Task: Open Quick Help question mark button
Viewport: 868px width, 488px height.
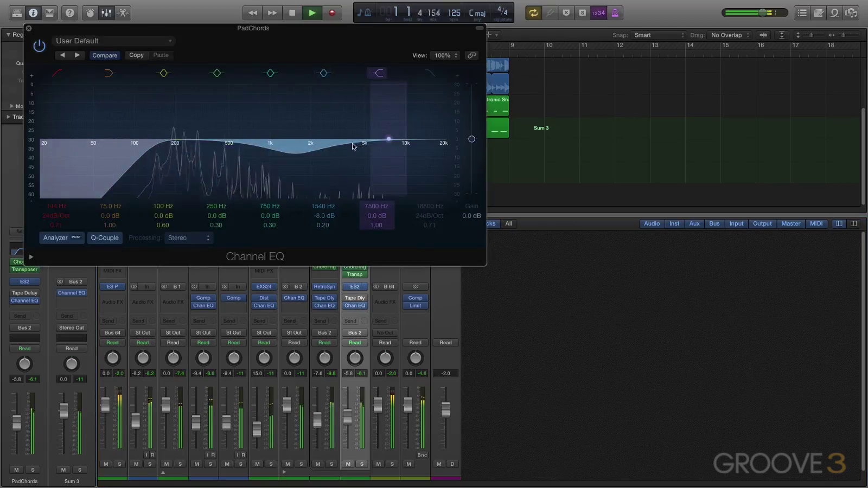Action: pos(70,12)
